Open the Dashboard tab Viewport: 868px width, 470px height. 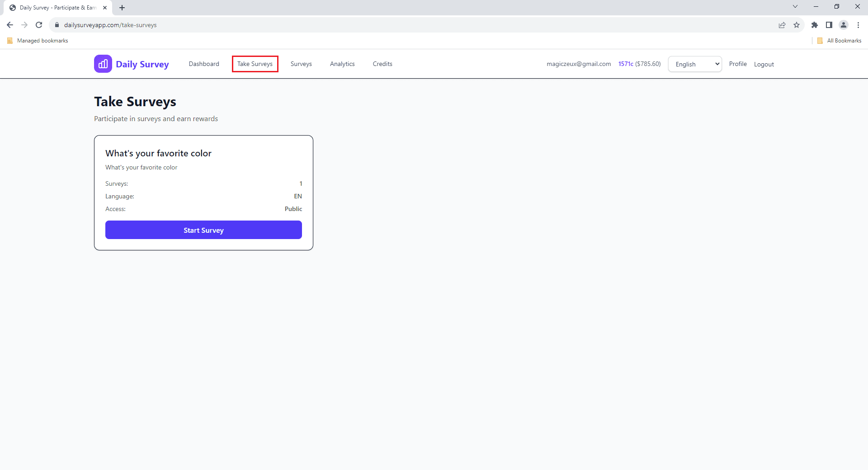pyautogui.click(x=204, y=64)
